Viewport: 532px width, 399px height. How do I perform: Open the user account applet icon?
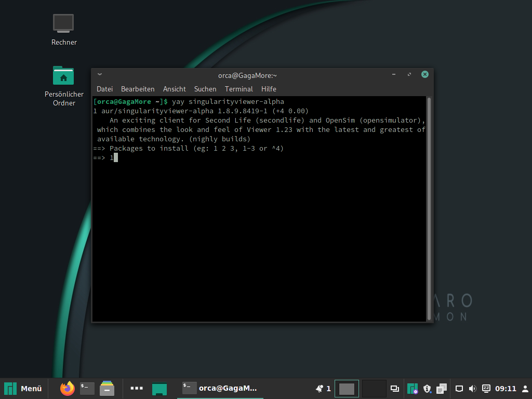pyautogui.click(x=525, y=389)
